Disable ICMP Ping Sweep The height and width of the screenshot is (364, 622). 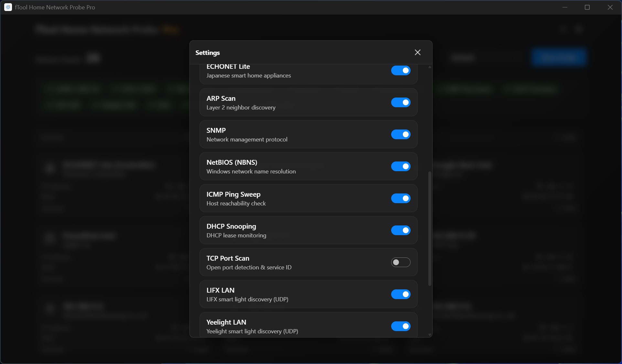(401, 198)
